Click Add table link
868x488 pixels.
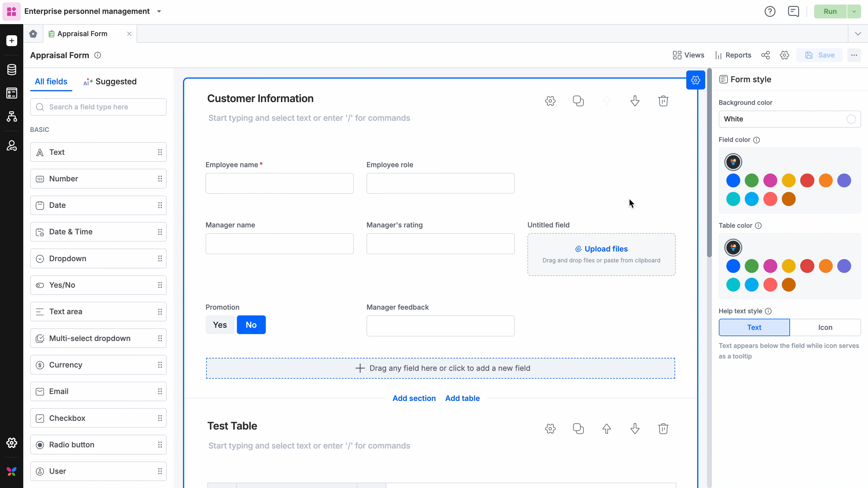point(462,399)
